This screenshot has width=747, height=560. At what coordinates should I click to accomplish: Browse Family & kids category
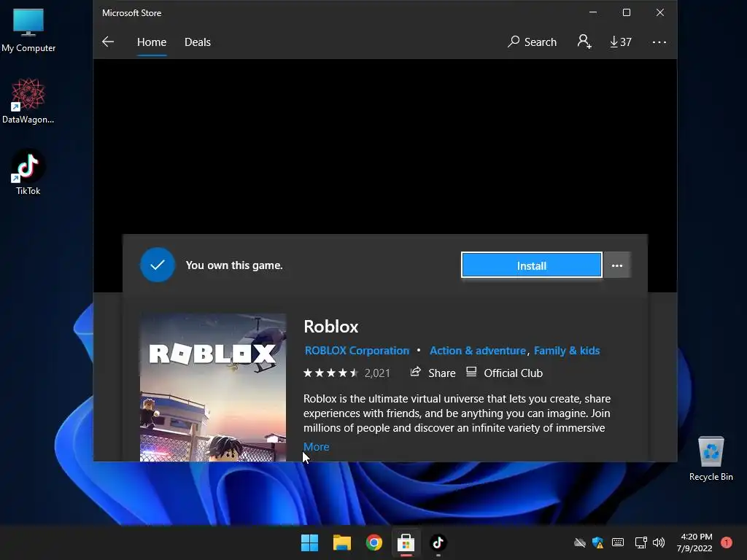coord(566,351)
